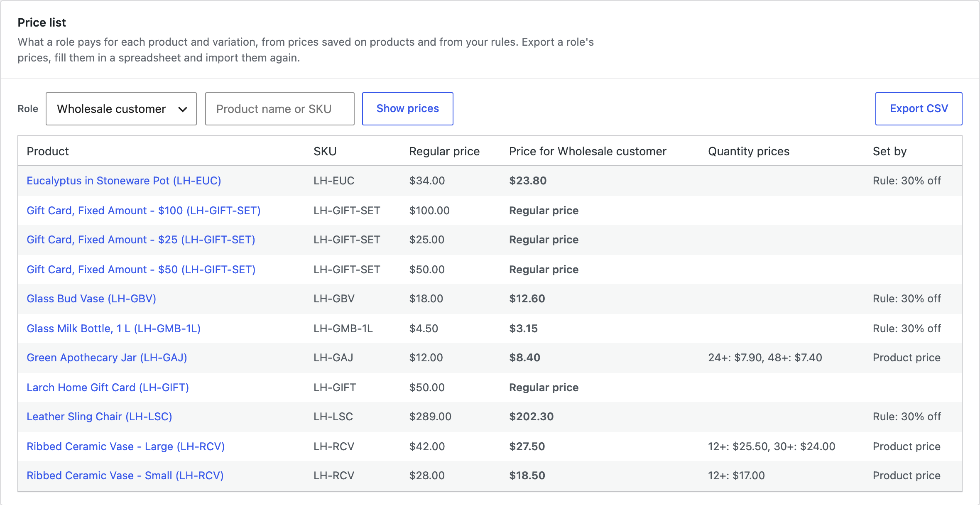Screen dimensions: 980x505
Task: Click the 'Set by' column header
Action: pos(889,151)
